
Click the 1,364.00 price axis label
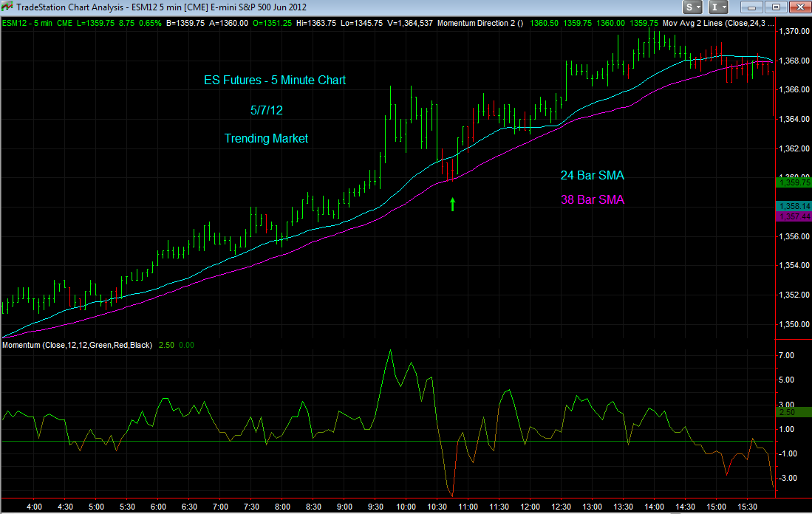[x=794, y=119]
